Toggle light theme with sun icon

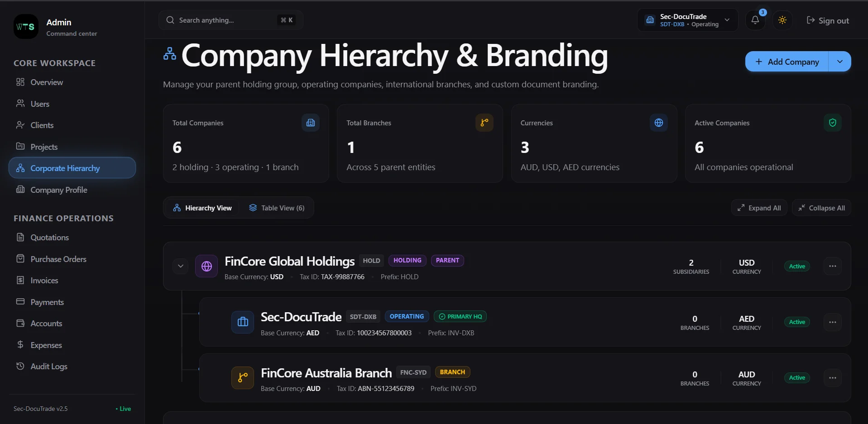(782, 20)
